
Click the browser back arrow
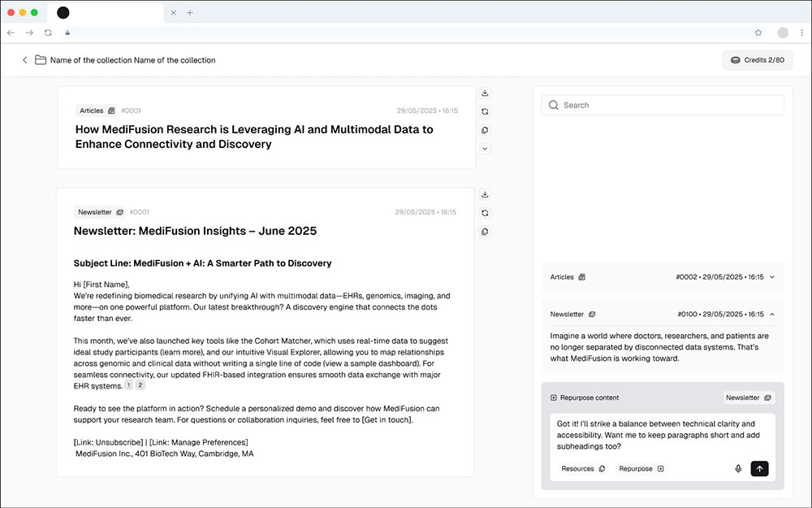point(11,33)
